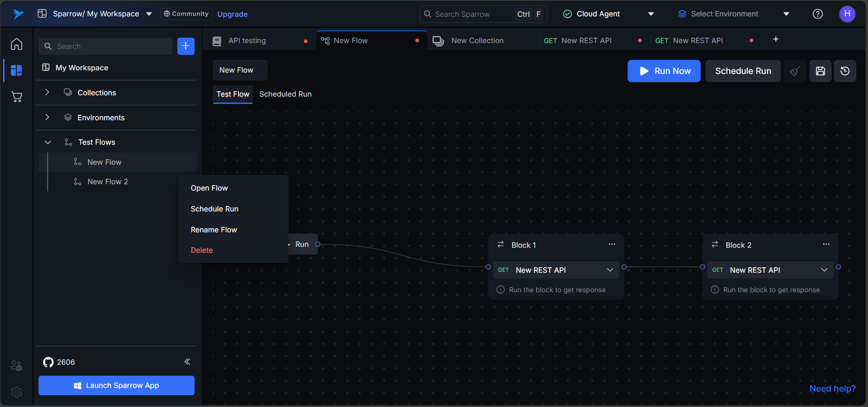Collapse sidebar with double chevron icon

[187, 362]
